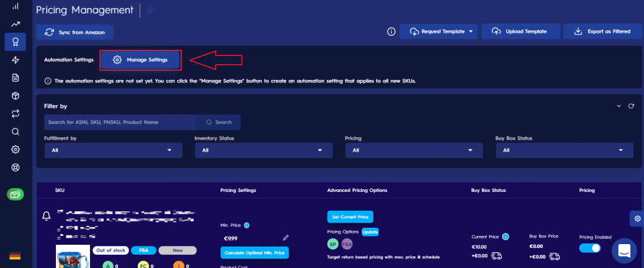This screenshot has width=644, height=268.
Task: Open the magnifier search sidebar icon
Action: 16,131
